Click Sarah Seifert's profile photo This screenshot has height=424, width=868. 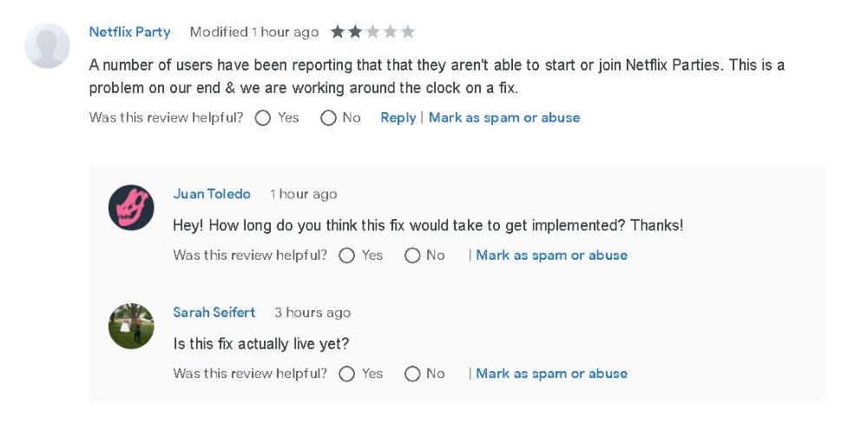131,326
